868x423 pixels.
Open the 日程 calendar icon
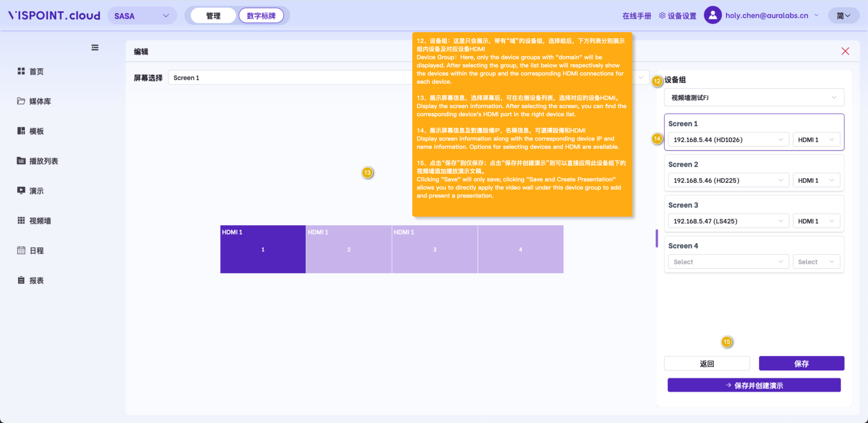click(21, 250)
